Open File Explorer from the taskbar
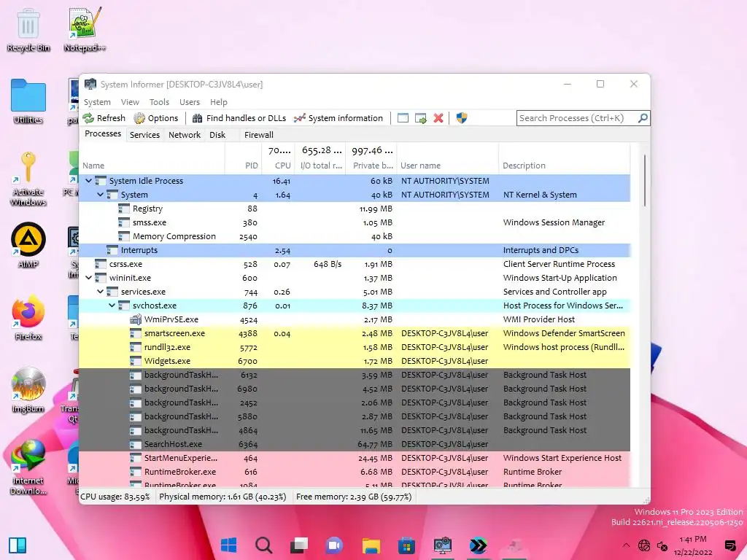The height and width of the screenshot is (560, 747). click(371, 545)
